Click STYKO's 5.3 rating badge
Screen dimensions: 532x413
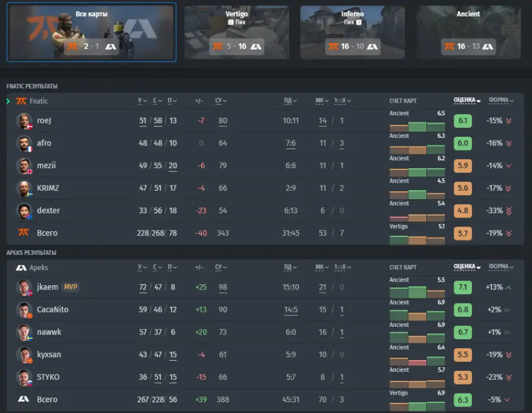pos(463,377)
